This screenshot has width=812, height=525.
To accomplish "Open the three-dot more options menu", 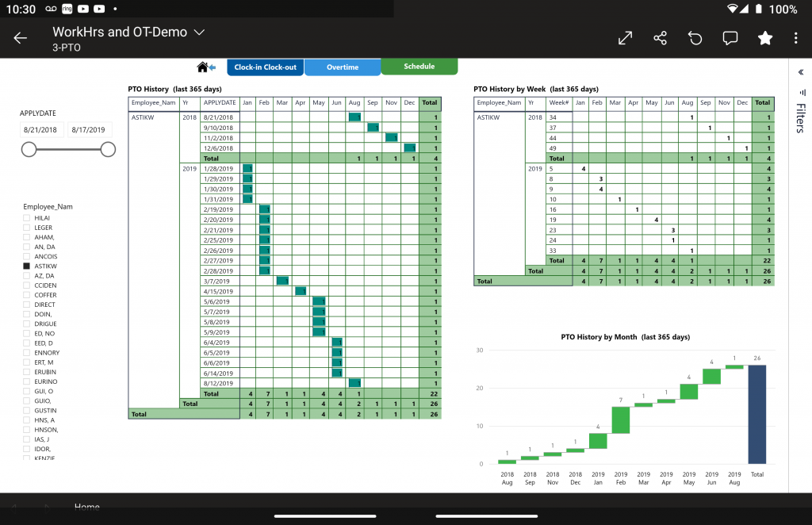I will (x=796, y=38).
